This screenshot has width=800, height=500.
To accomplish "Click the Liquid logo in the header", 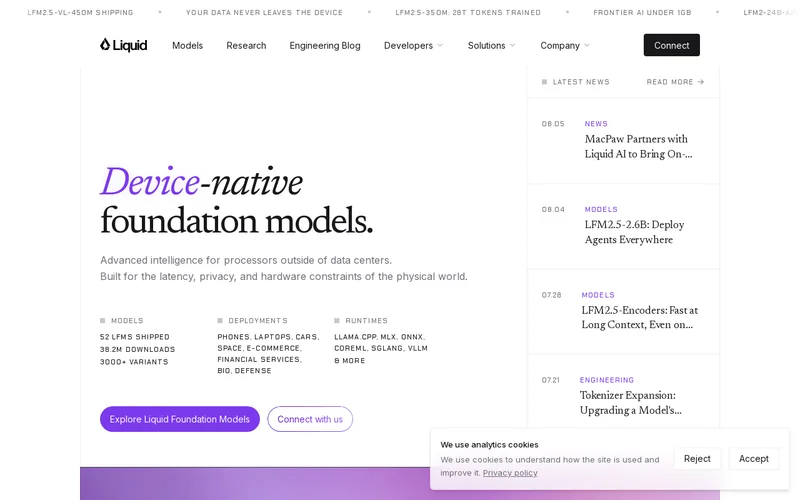I will pyautogui.click(x=123, y=45).
